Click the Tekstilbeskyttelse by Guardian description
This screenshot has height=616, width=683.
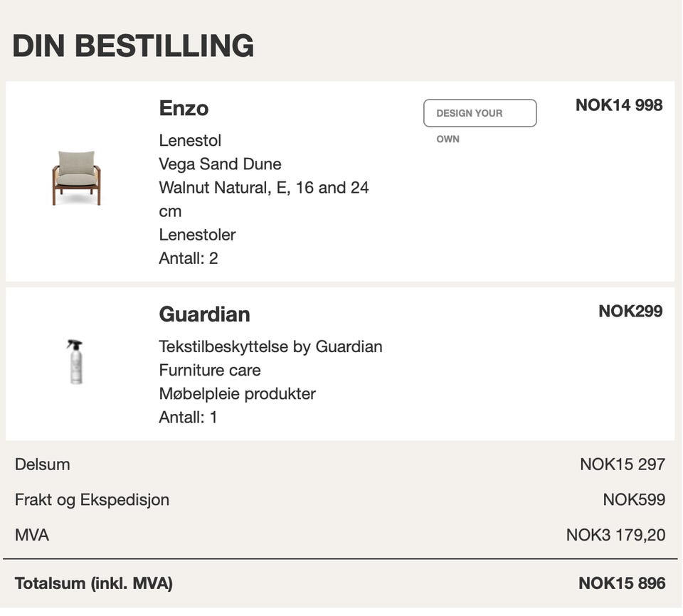tap(270, 347)
